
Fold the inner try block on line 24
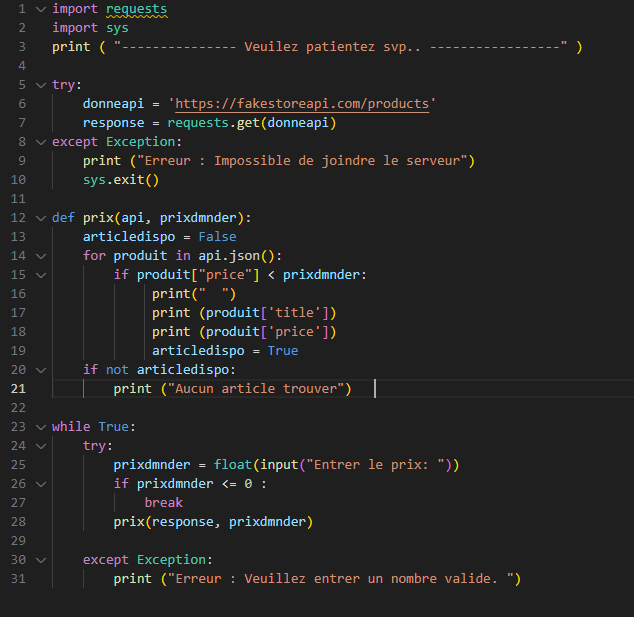coord(41,446)
